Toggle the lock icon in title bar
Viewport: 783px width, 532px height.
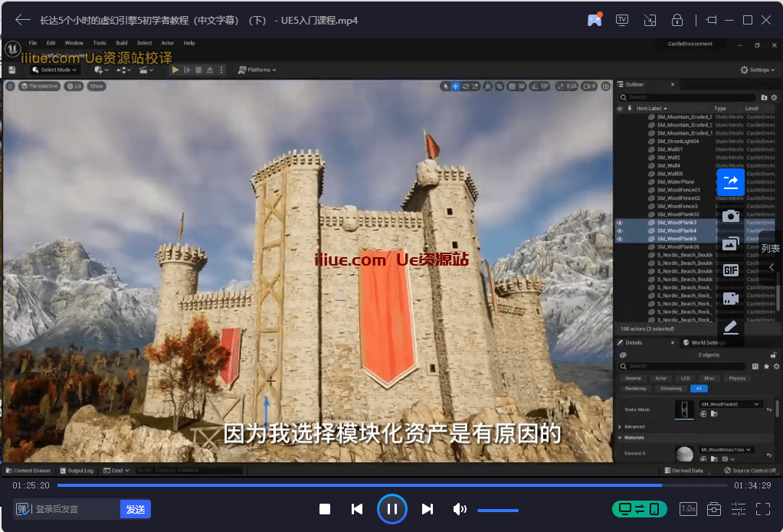(x=677, y=20)
